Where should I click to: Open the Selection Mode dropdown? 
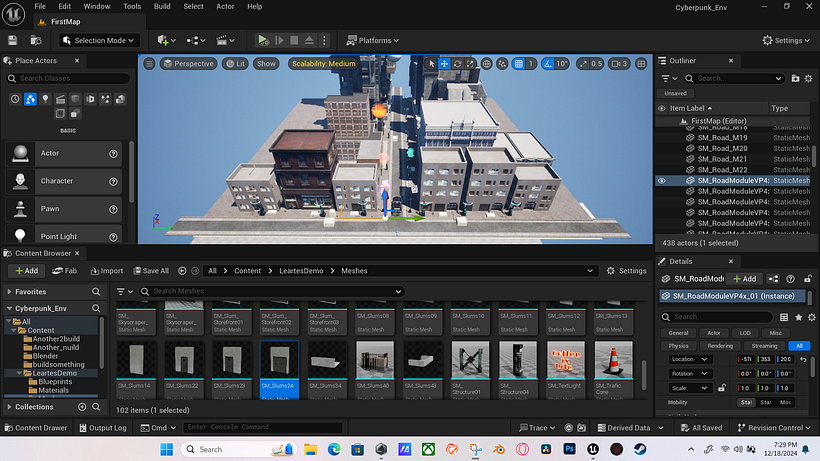click(x=98, y=40)
